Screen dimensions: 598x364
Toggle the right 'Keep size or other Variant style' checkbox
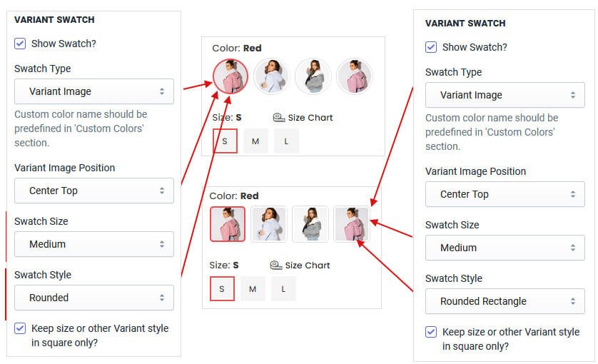point(431,333)
